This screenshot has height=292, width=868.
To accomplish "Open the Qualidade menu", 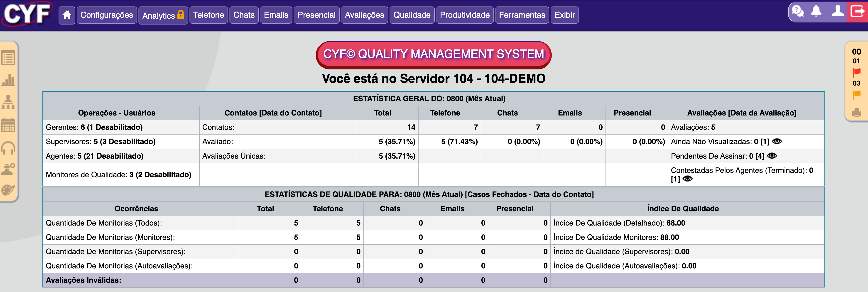I will 412,15.
